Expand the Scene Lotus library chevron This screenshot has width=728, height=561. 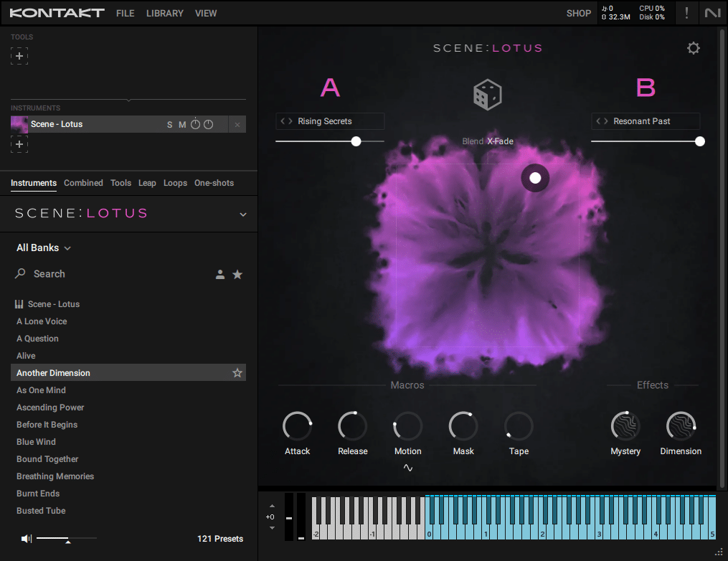point(243,214)
